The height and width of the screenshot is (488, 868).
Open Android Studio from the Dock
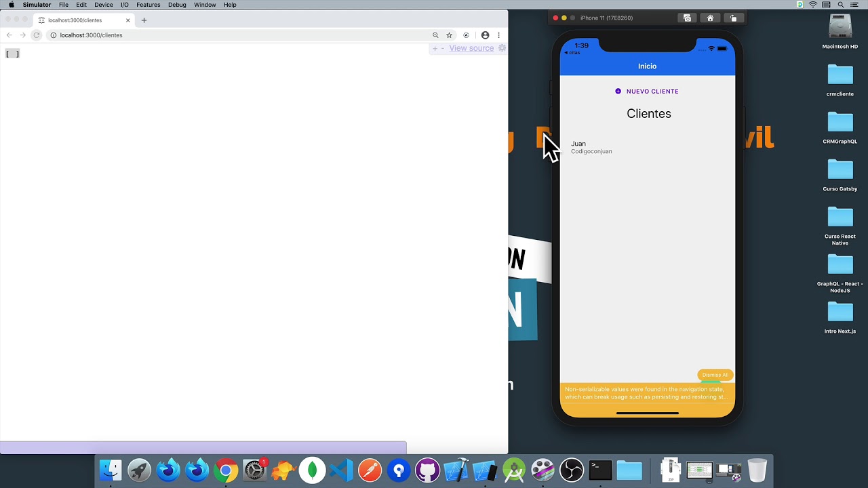[514, 470]
